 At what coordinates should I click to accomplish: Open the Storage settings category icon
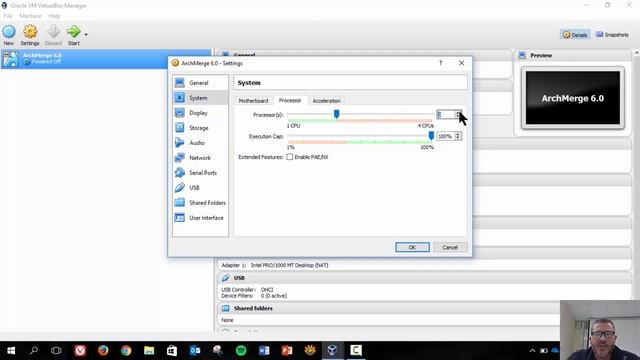[180, 128]
